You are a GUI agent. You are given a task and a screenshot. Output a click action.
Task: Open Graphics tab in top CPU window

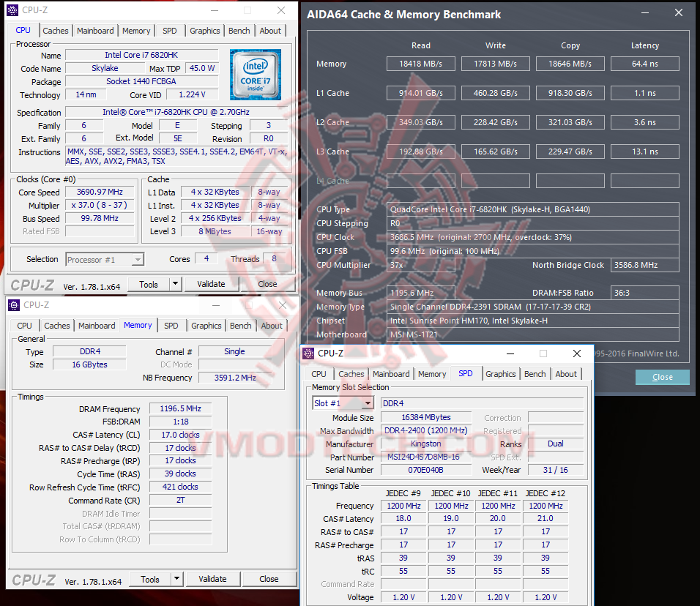205,31
